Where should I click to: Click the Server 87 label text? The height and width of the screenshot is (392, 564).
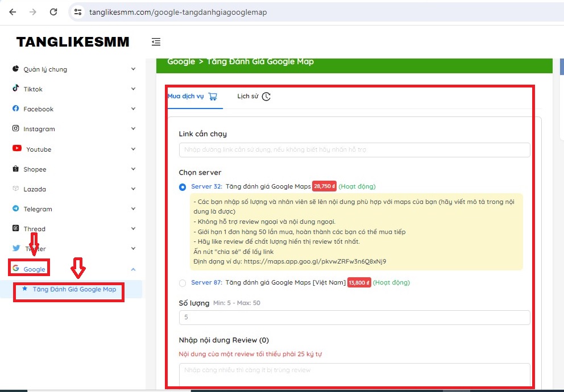tap(207, 282)
